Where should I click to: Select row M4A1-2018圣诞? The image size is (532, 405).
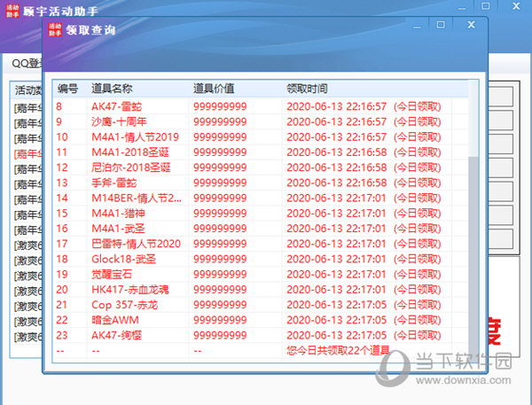(261, 152)
